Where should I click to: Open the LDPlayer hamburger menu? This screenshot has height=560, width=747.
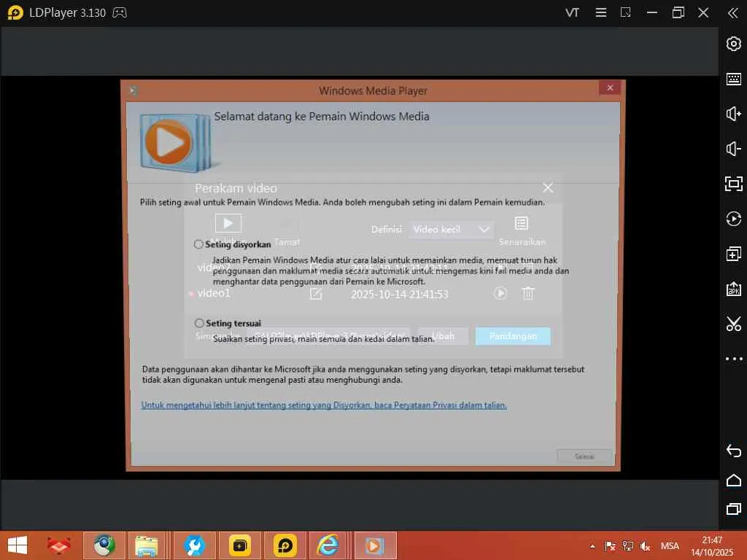601,13
